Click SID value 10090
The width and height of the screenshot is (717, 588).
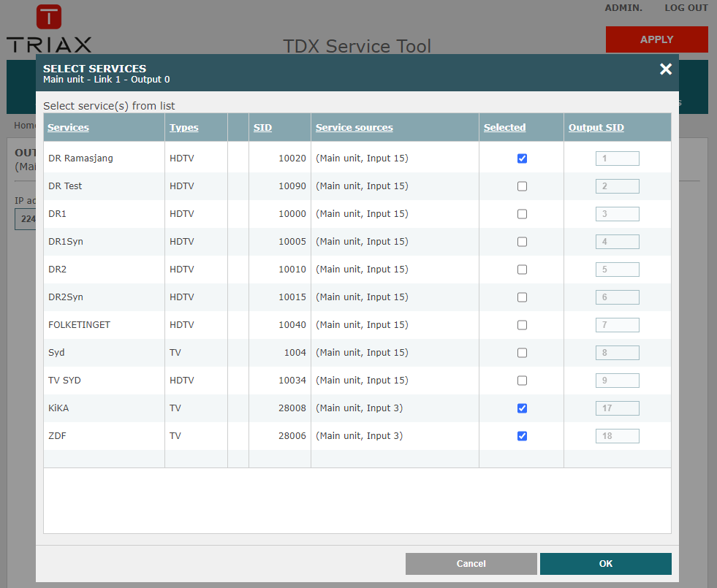(x=292, y=186)
